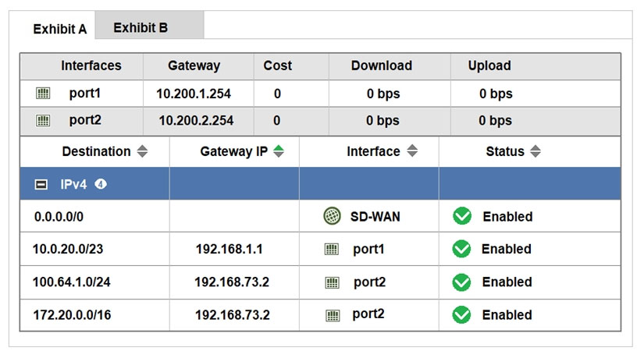Click the Enabled status icon for 100.64.1.0/24
The height and width of the screenshot is (358, 644).
[462, 282]
